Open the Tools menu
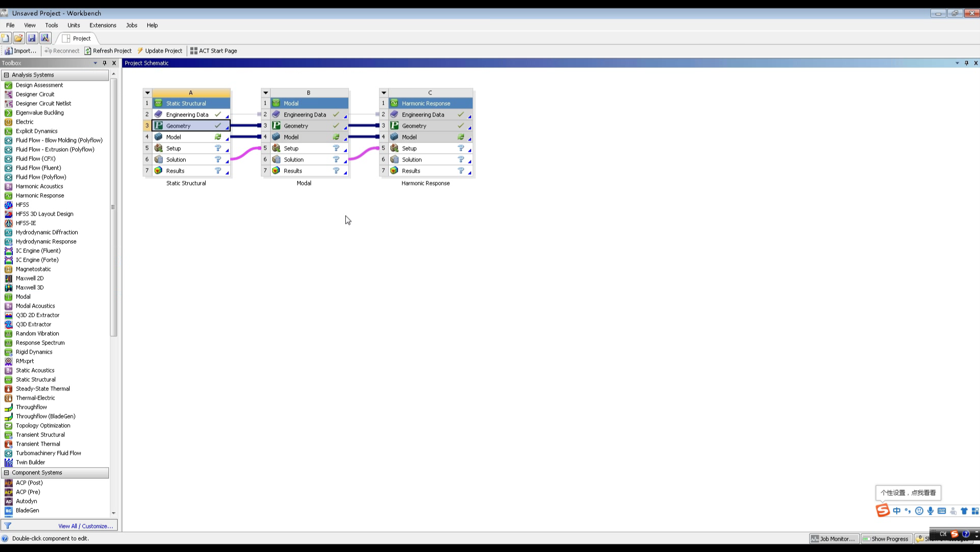This screenshot has width=980, height=552. pos(52,25)
